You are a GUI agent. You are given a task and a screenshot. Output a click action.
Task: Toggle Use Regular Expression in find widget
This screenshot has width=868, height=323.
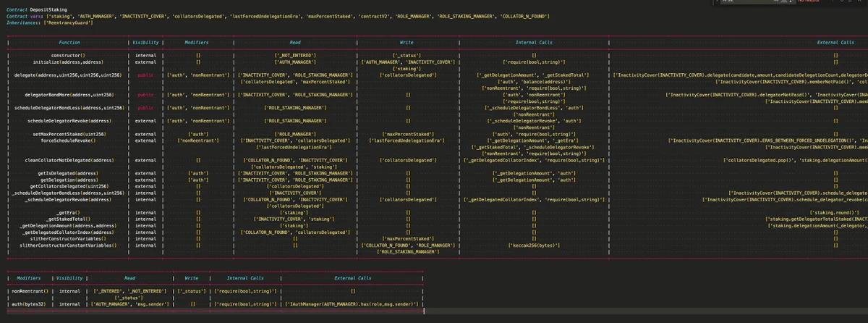tap(791, 1)
